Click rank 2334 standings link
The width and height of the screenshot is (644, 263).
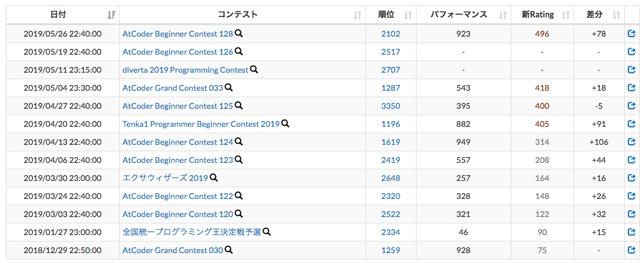[390, 233]
